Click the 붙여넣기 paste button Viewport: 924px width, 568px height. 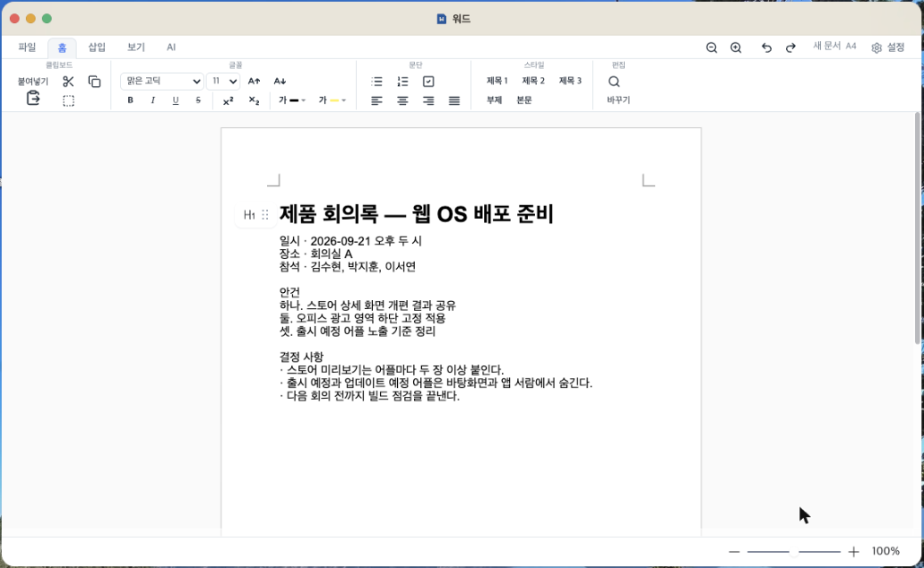33,82
